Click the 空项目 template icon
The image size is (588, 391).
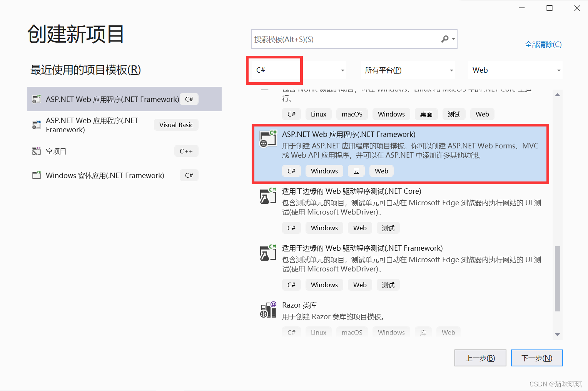pyautogui.click(x=37, y=151)
